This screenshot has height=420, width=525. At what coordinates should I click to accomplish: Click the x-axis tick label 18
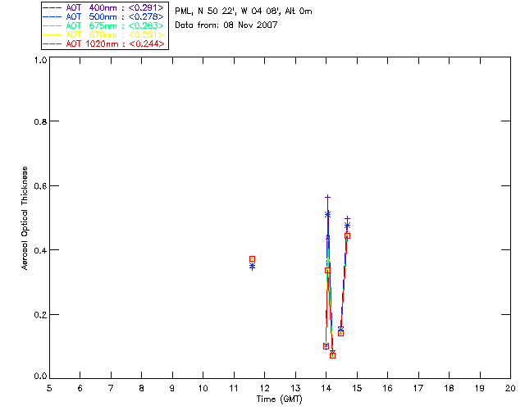(450, 388)
